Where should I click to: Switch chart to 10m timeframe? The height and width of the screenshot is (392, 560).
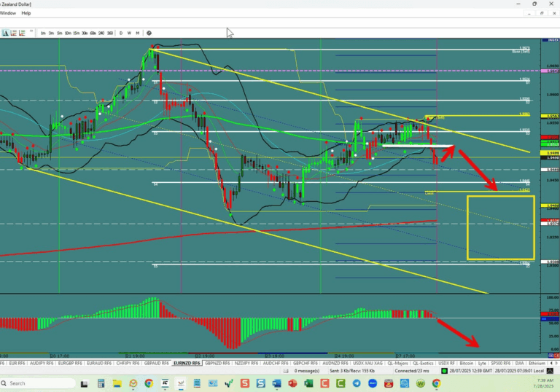click(68, 33)
